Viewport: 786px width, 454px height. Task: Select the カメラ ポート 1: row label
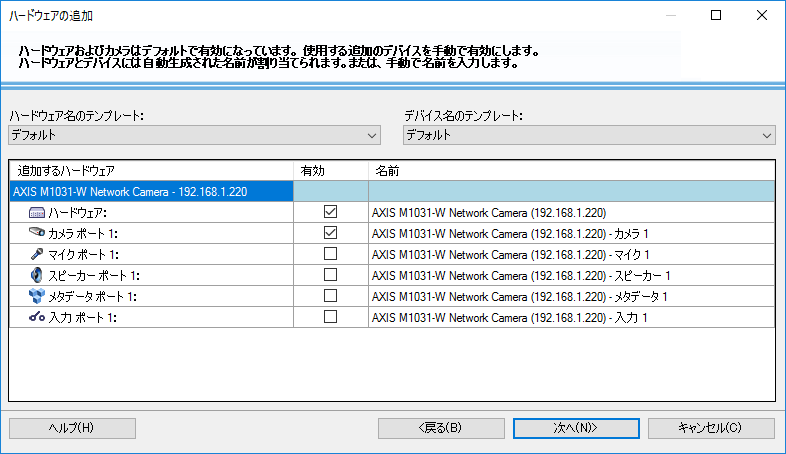coord(83,234)
